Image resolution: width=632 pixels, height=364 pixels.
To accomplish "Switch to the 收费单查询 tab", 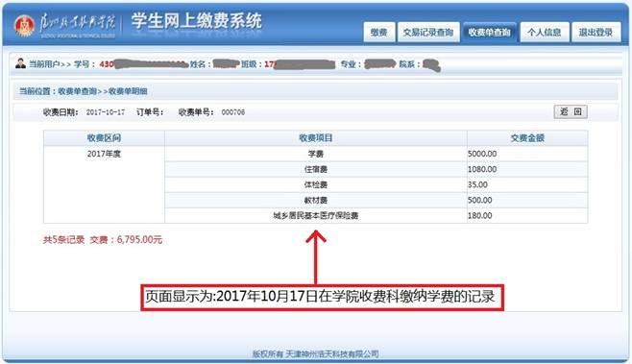I will point(490,33).
